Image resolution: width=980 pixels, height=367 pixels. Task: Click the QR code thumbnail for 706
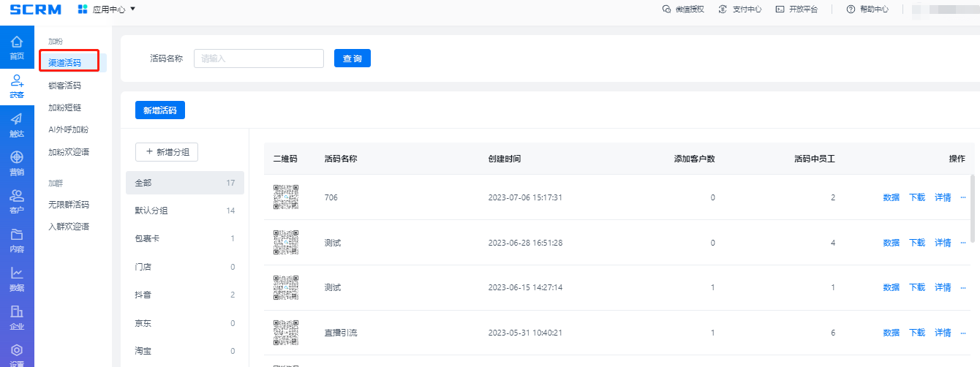[286, 197]
